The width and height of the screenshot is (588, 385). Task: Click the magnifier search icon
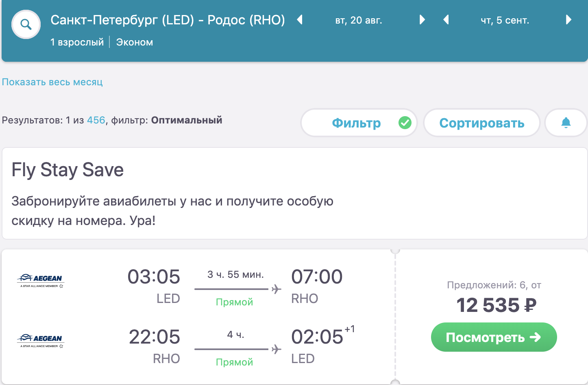[26, 25]
